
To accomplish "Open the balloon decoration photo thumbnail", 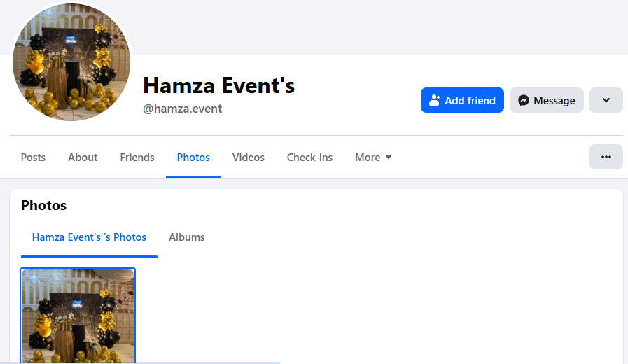I will tap(78, 316).
